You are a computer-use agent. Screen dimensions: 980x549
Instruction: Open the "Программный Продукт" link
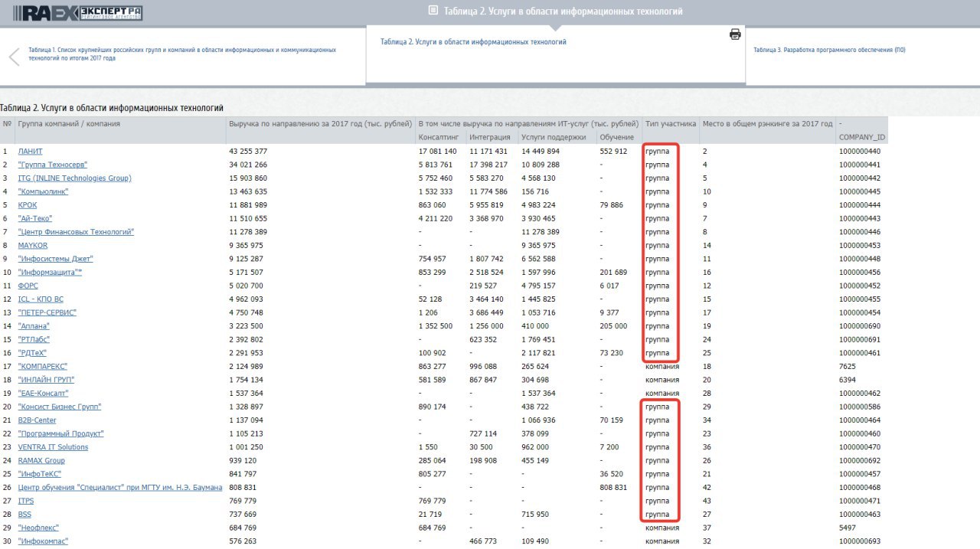click(60, 433)
